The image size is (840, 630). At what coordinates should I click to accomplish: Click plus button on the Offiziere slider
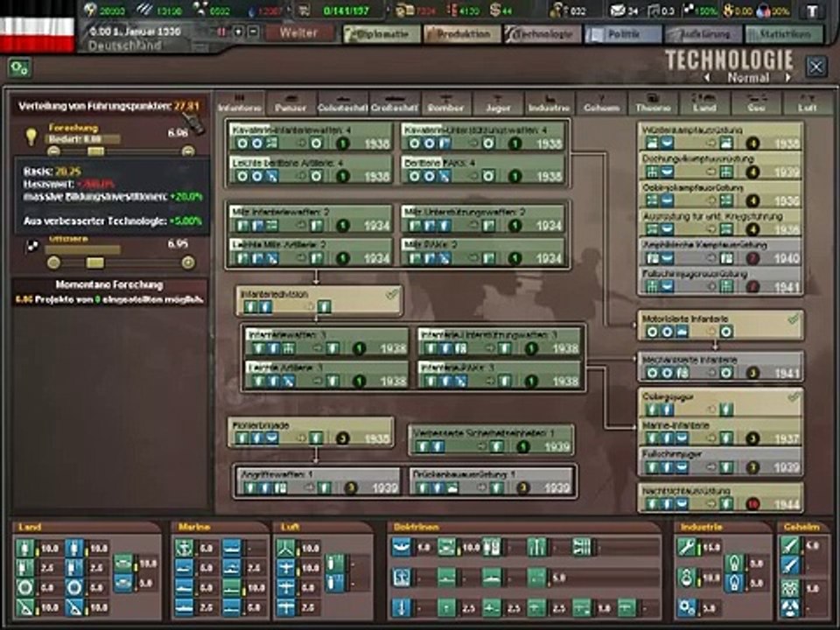pos(188,262)
